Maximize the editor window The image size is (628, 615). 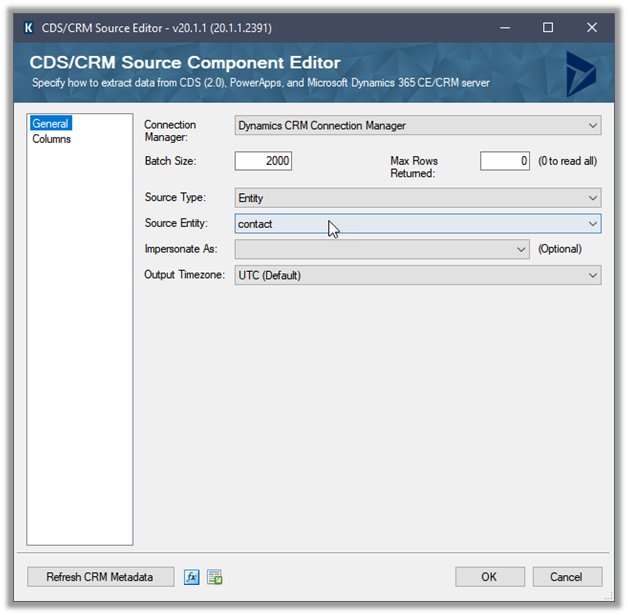point(547,28)
